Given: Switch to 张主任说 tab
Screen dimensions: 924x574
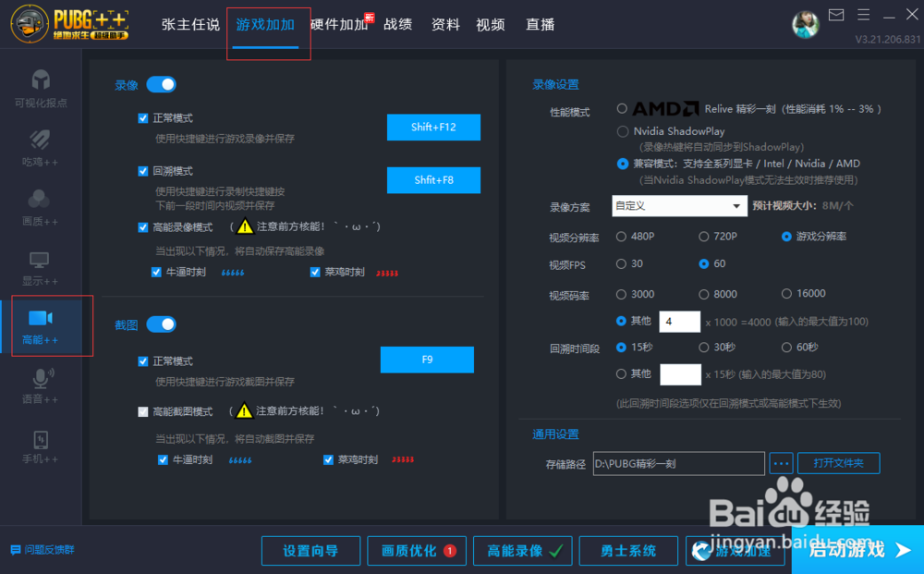Looking at the screenshot, I should [190, 25].
